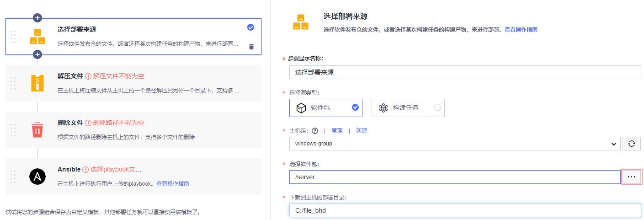Click the 管理 link for host group

[337, 131]
